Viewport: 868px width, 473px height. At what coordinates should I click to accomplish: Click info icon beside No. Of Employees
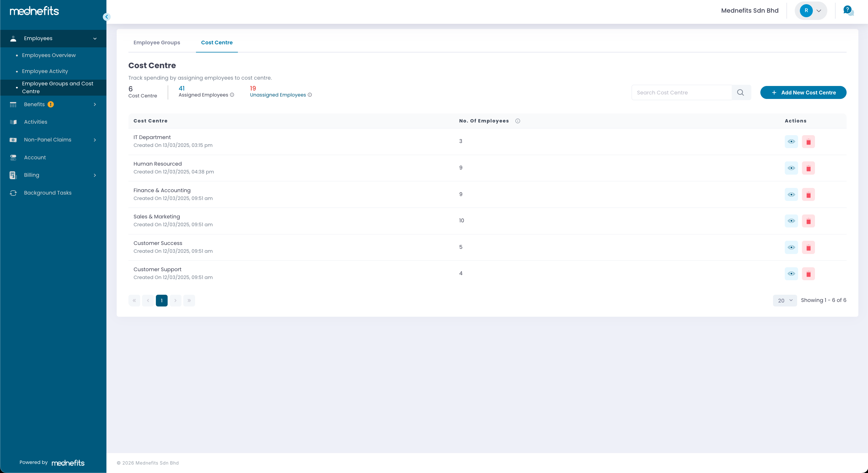tap(518, 121)
